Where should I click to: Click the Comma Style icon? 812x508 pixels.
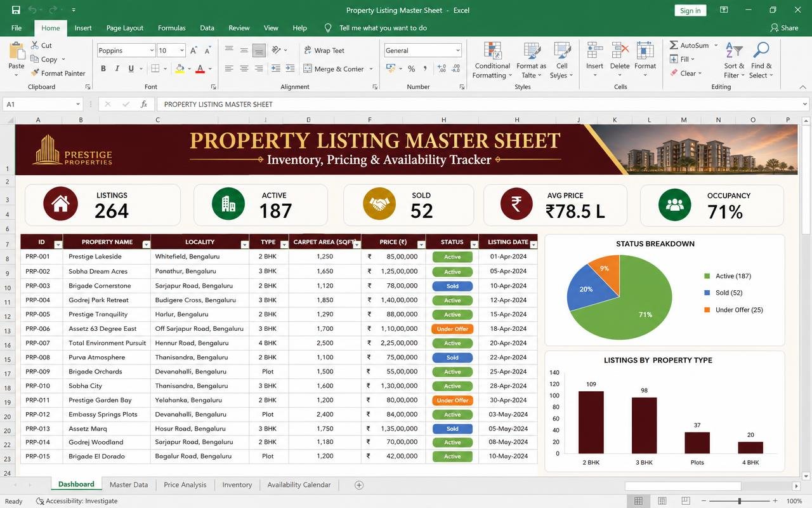coord(425,69)
